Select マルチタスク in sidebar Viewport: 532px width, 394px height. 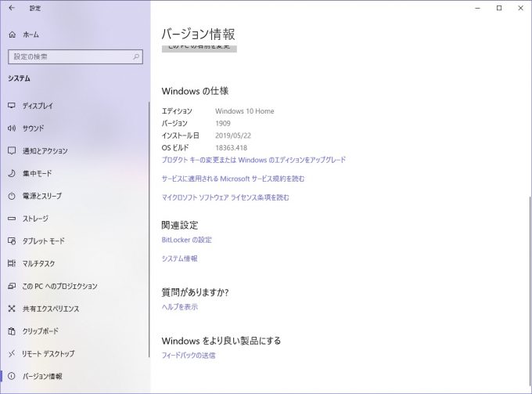[x=74, y=263]
